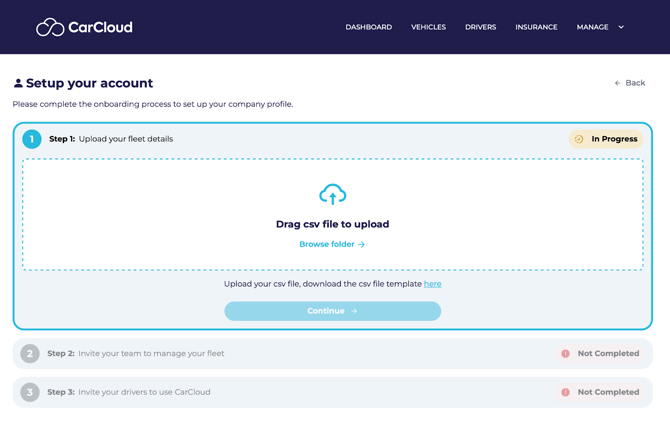Navigate to the Insurance section
The image size is (670, 430).
(536, 27)
